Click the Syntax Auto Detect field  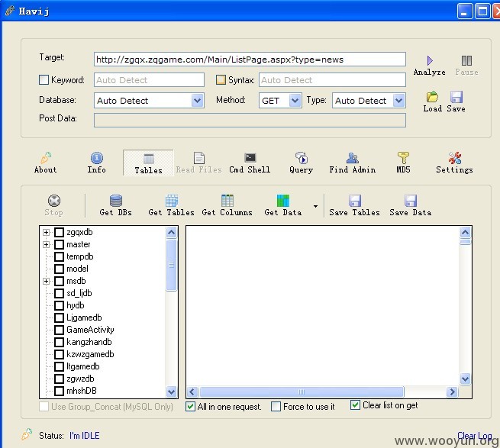[332, 79]
